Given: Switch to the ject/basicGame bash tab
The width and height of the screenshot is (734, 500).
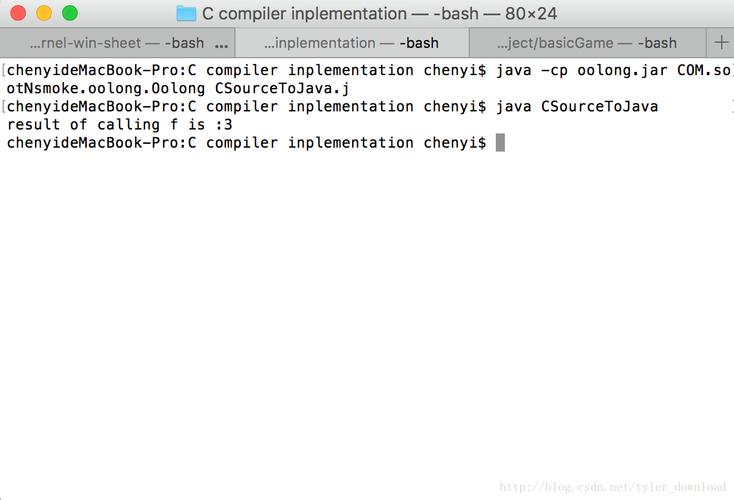Looking at the screenshot, I should pyautogui.click(x=587, y=43).
